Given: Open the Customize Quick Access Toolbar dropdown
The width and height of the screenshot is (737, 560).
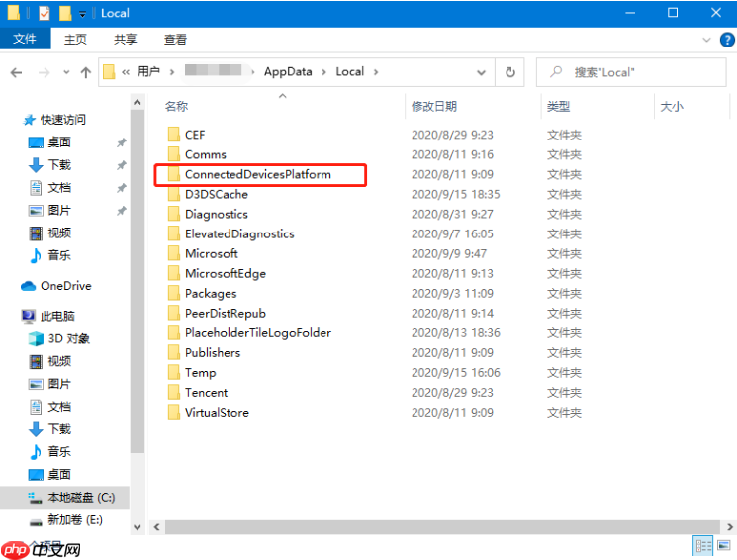Looking at the screenshot, I should pos(82,14).
